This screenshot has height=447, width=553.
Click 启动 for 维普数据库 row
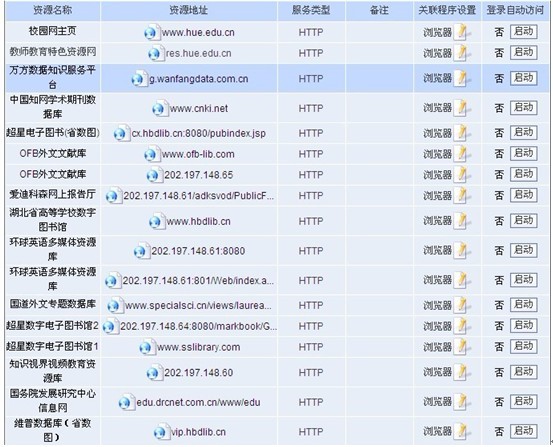[524, 431]
